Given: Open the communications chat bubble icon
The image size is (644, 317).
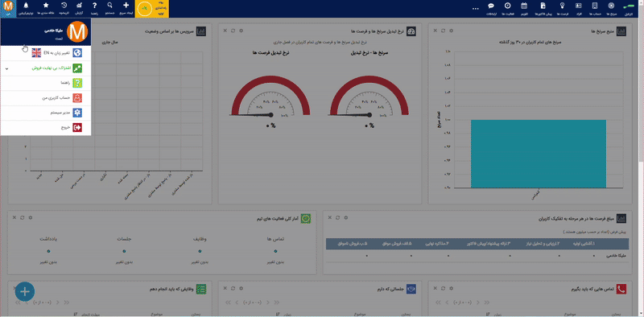Looking at the screenshot, I should pyautogui.click(x=491, y=6).
